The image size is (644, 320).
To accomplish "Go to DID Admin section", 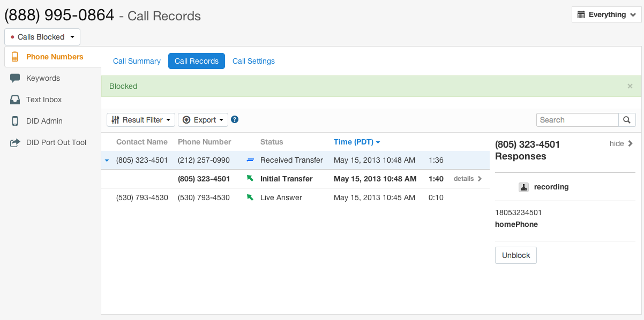I will coord(44,121).
